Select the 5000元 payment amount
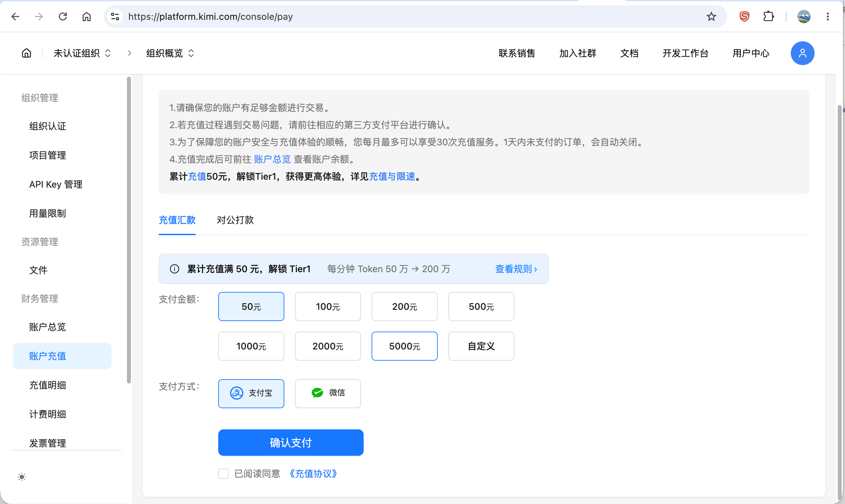This screenshot has width=845, height=504. point(405,346)
